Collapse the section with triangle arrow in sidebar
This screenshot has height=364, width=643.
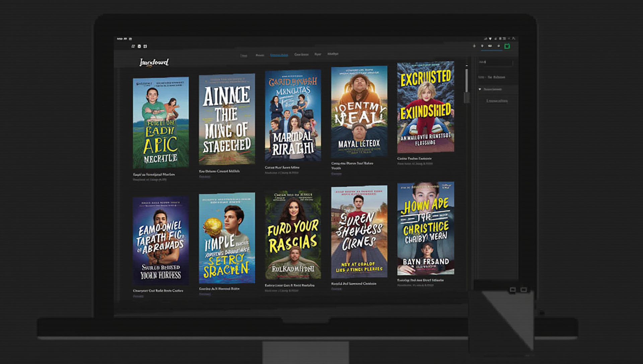click(480, 89)
